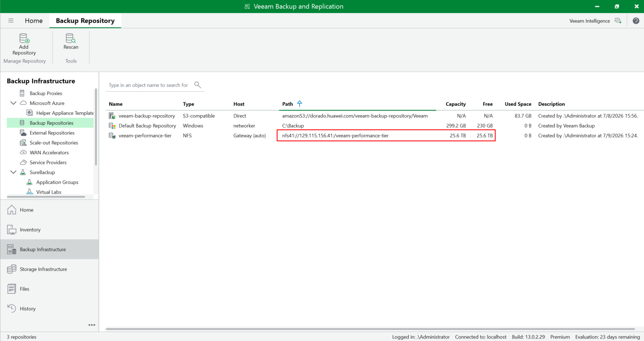Select the Backup Repository ribbon tab

pyautogui.click(x=85, y=21)
